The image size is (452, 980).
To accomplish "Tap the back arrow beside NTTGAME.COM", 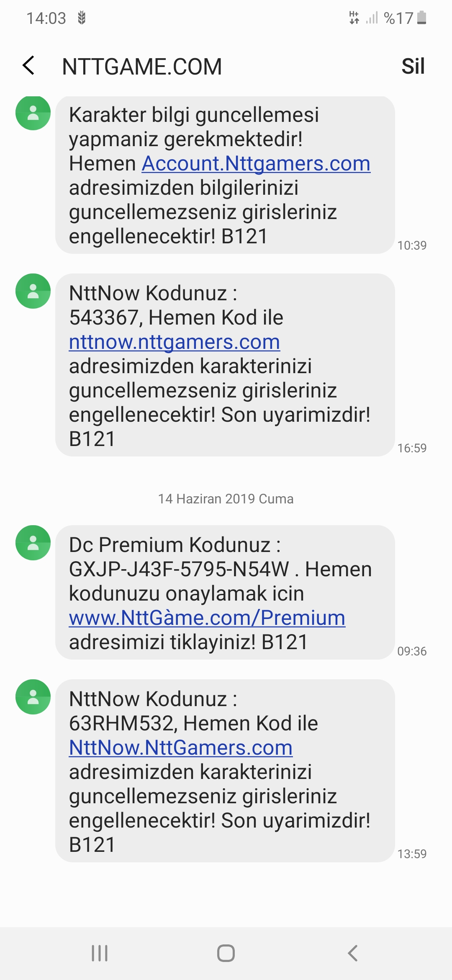I will tap(28, 66).
